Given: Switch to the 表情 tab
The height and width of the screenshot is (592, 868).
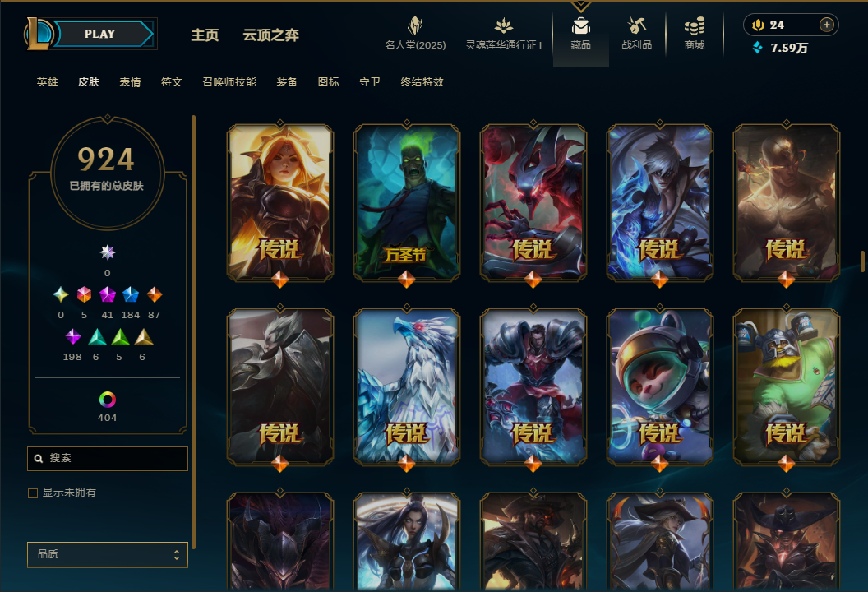Looking at the screenshot, I should click(130, 82).
